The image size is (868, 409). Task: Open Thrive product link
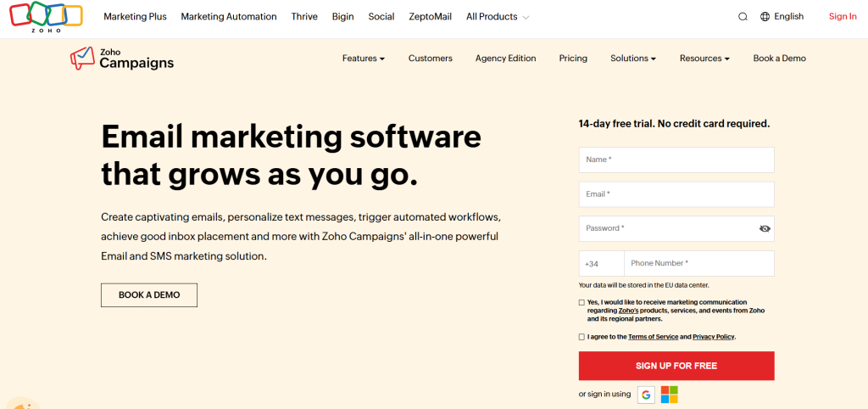point(304,17)
